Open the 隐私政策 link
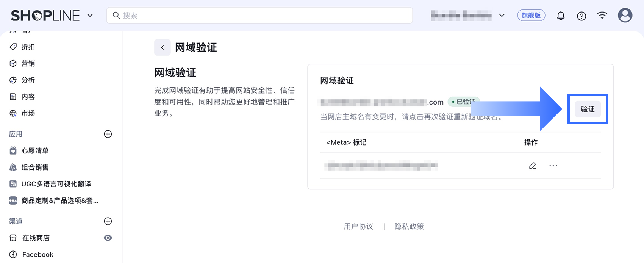The height and width of the screenshot is (263, 644). tap(409, 227)
